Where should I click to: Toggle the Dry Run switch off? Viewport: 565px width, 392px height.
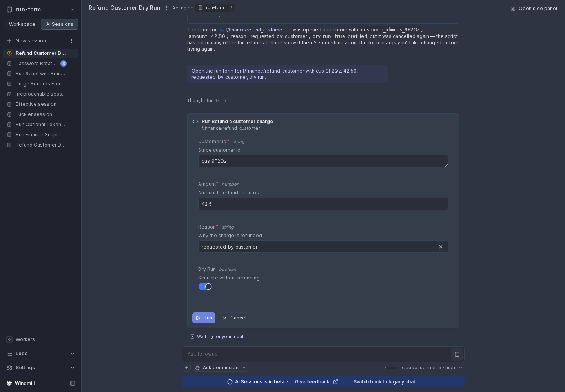[x=205, y=287]
